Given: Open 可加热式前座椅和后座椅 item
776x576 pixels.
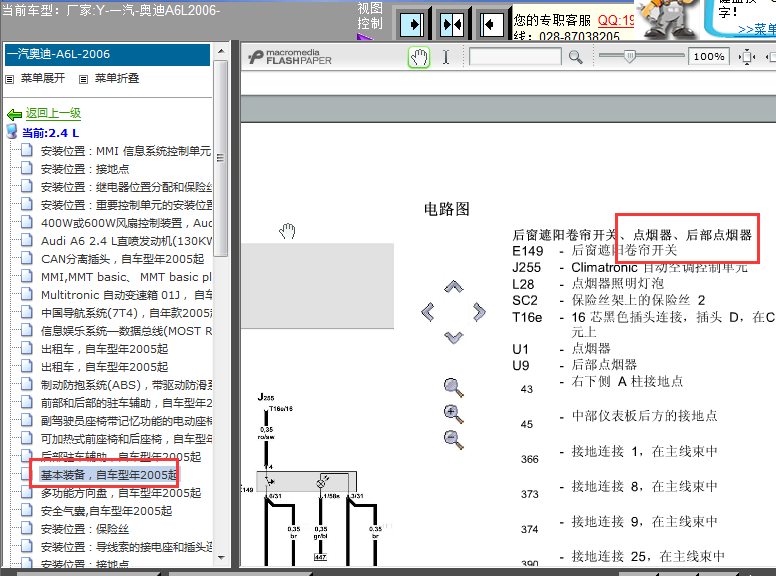Looking at the screenshot, I should 126,439.
